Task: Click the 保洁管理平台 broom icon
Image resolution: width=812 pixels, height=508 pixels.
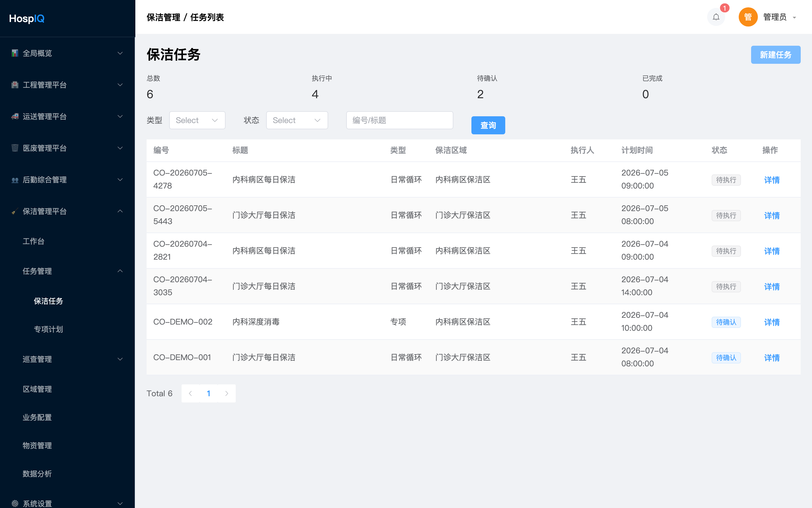Action: click(x=15, y=211)
